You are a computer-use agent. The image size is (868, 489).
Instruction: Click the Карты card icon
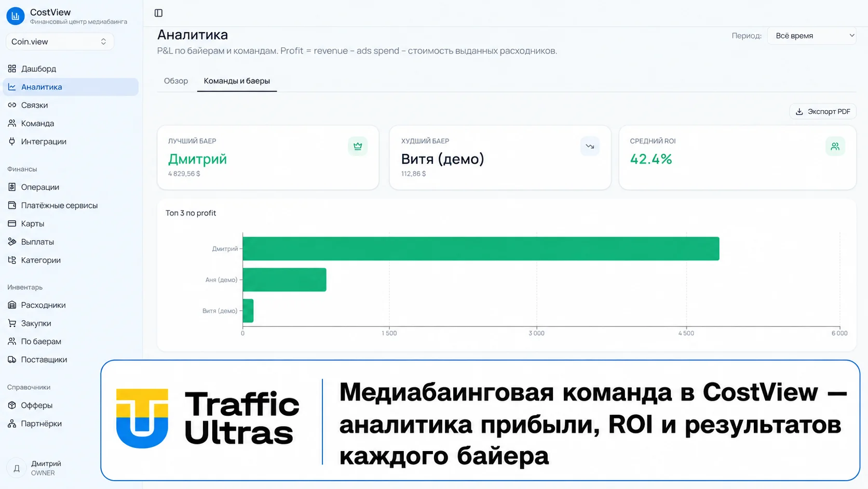12,223
